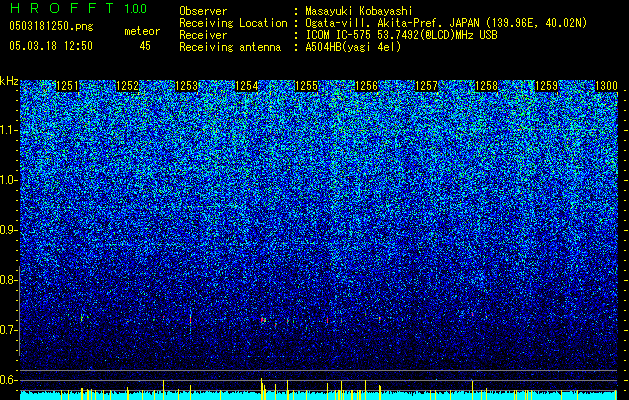Click the Receiving antenna field label
The image size is (629, 400).
click(x=230, y=47)
